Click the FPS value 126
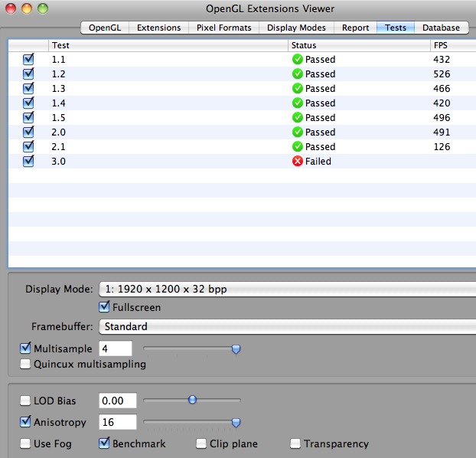The width and height of the screenshot is (476, 458). point(442,147)
